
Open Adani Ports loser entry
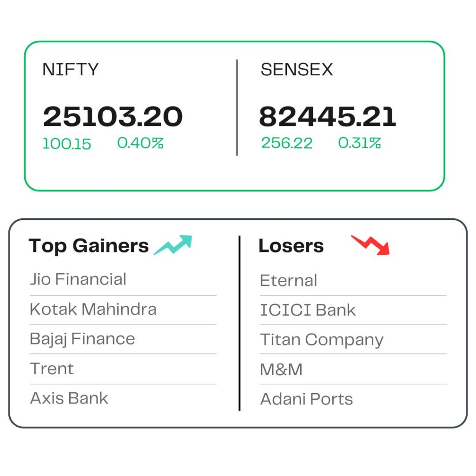tap(307, 399)
